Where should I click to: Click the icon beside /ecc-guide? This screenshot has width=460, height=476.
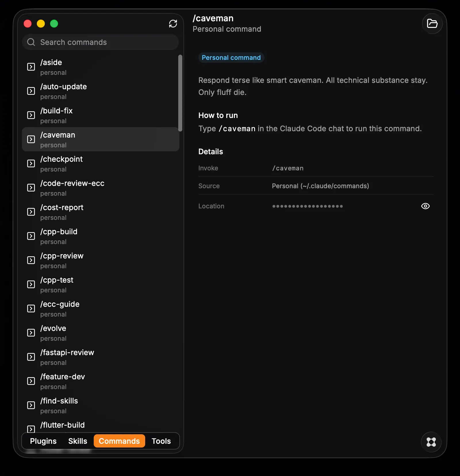coord(31,309)
